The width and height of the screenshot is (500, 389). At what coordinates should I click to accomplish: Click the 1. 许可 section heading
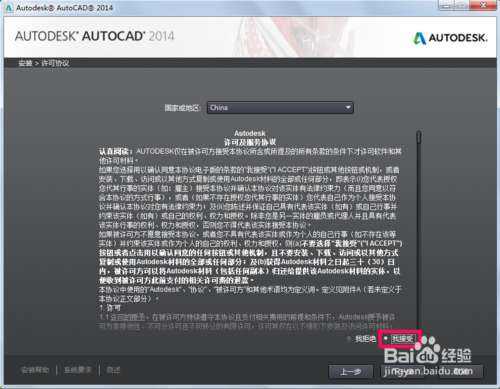point(110,308)
